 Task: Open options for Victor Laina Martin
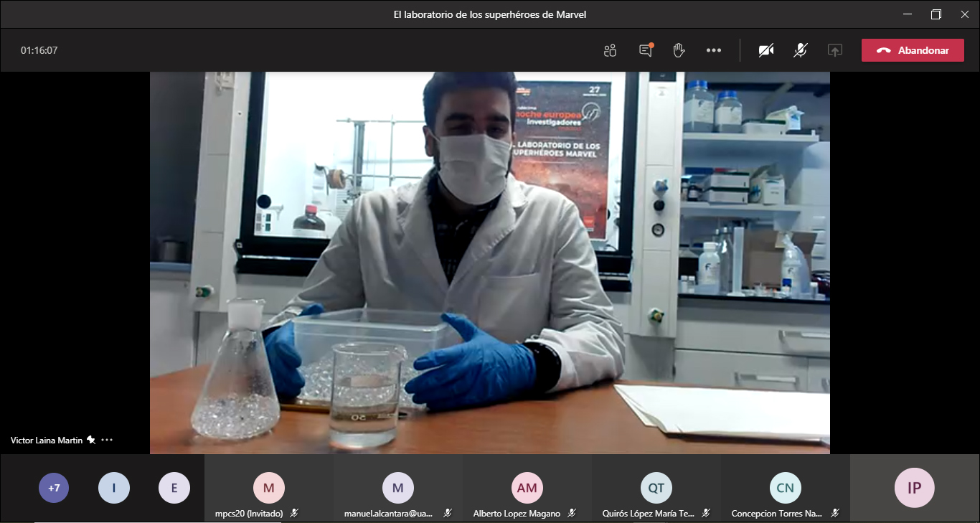(x=108, y=440)
